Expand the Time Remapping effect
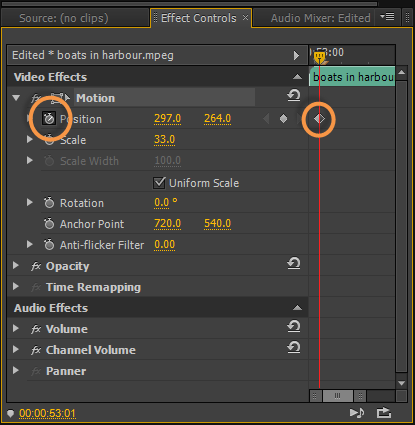This screenshot has width=415, height=425. tap(15, 287)
